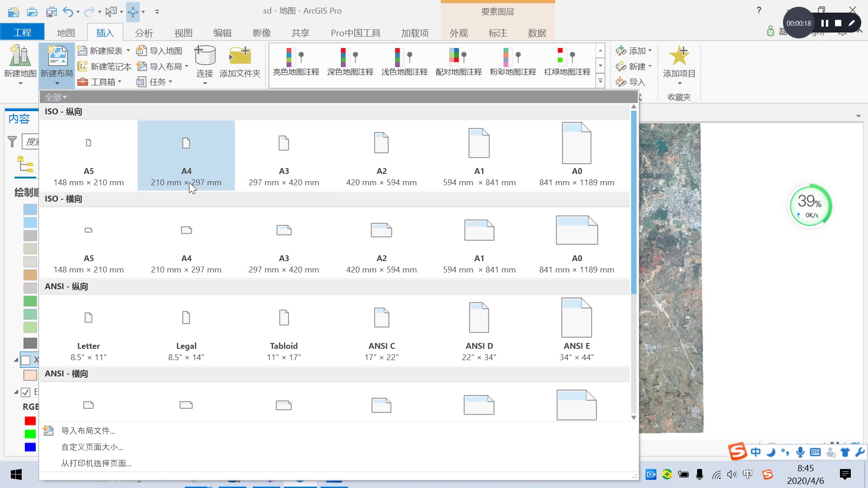Uncheck the E layer checkbox in Contents

tap(26, 392)
